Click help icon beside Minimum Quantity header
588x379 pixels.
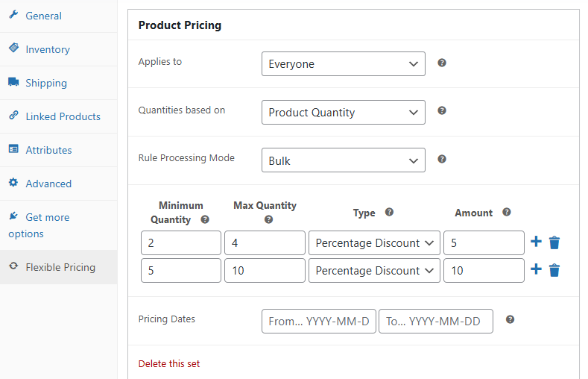click(205, 219)
